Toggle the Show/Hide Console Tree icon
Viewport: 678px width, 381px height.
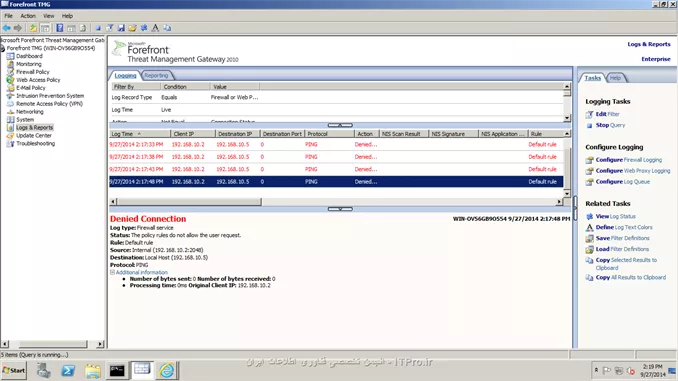pos(45,28)
